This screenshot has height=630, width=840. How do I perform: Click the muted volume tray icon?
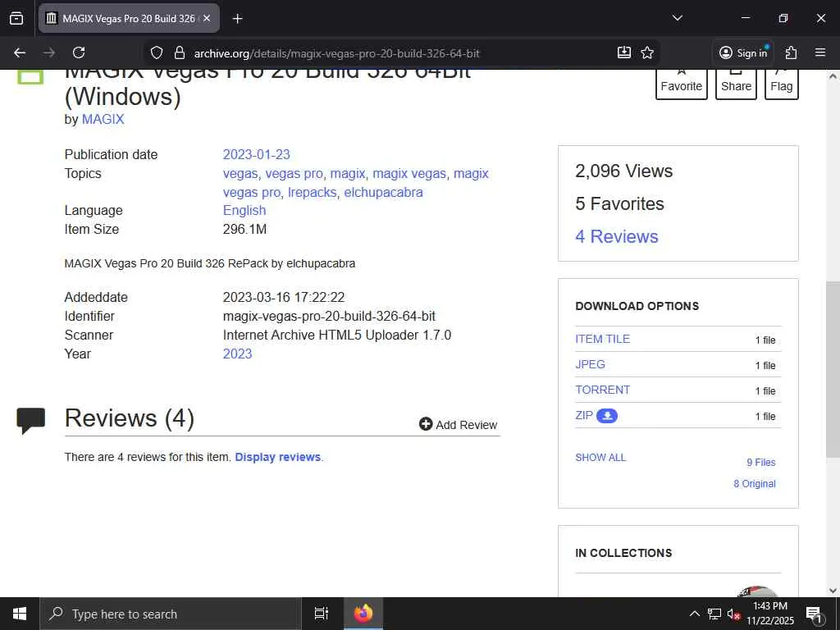pyautogui.click(x=733, y=614)
